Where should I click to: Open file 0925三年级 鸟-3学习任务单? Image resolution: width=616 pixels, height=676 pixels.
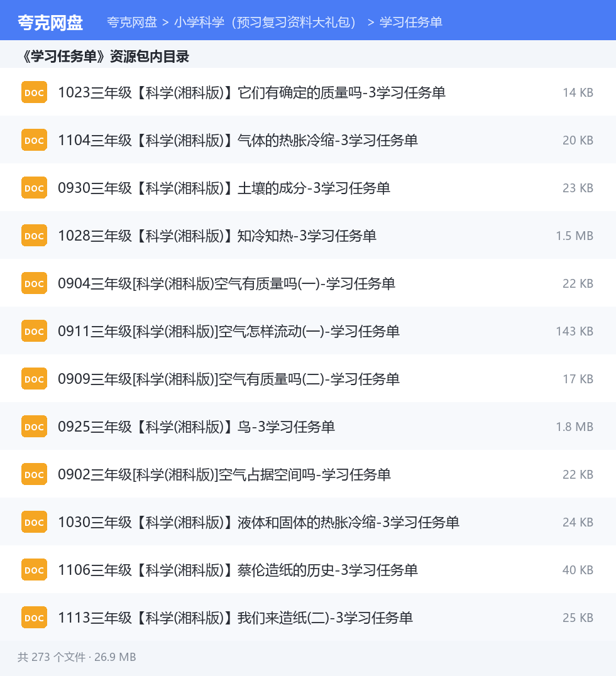[x=197, y=427]
